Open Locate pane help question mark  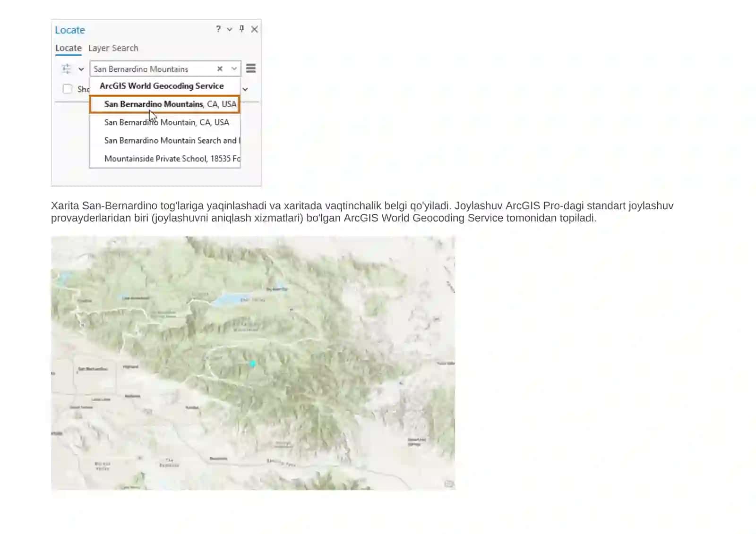pyautogui.click(x=218, y=29)
